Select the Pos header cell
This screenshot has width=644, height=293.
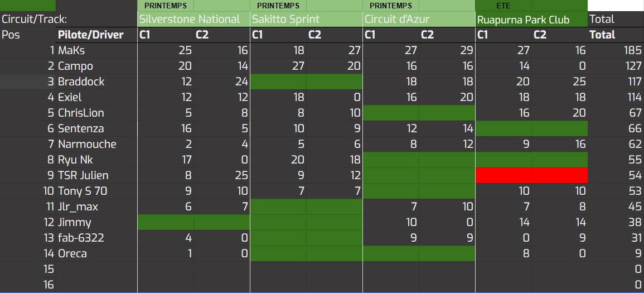11,35
